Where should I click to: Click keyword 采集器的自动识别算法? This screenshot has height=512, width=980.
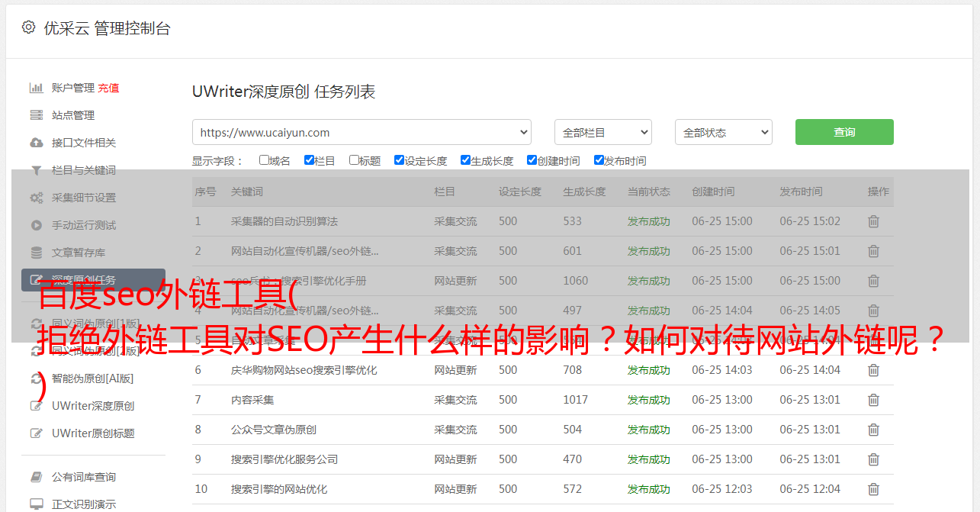coord(284,221)
